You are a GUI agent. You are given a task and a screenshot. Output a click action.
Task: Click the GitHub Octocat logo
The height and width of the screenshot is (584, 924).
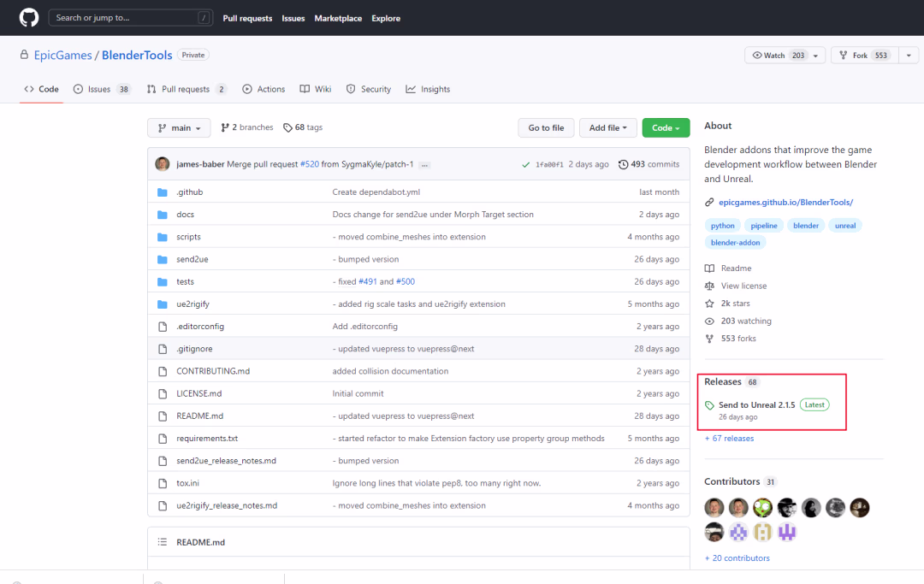[29, 18]
